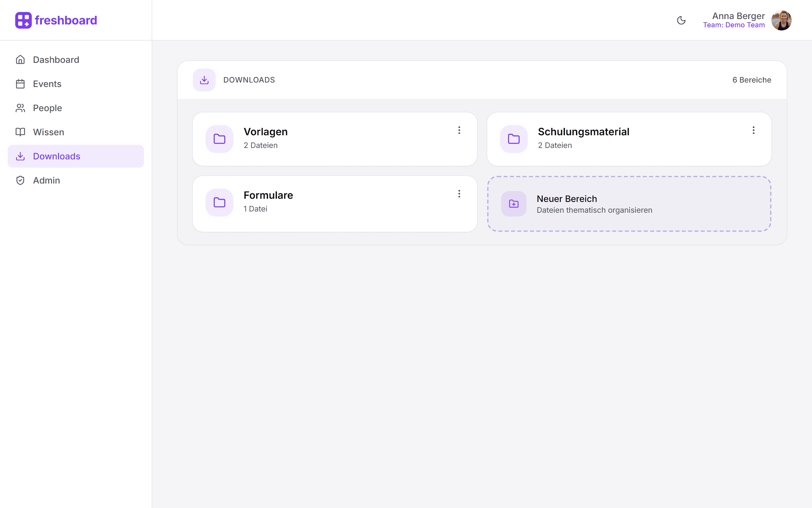812x508 pixels.
Task: Create a new area via Neuer Bereich
Action: 629,204
